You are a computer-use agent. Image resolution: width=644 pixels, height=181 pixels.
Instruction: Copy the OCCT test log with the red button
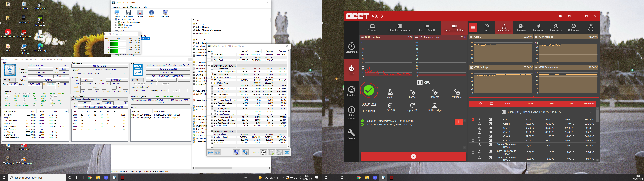tap(459, 122)
